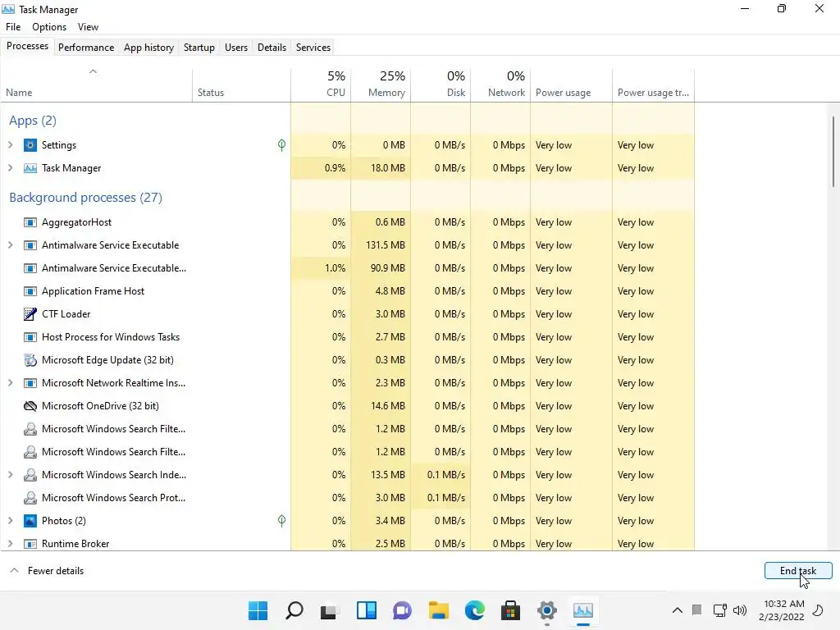840x630 pixels.
Task: Sort processes by CPU column
Action: [321, 85]
